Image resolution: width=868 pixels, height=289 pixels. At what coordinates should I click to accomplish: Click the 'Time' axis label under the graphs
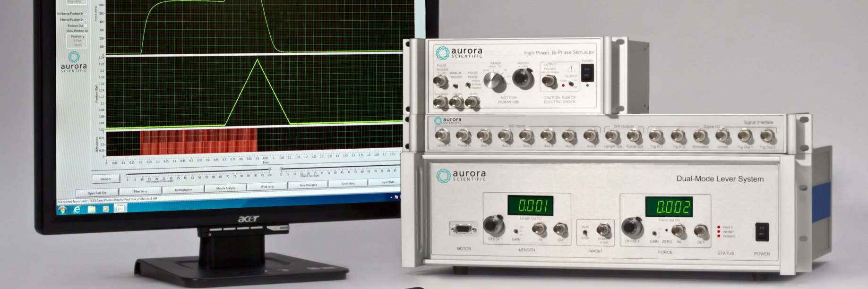(x=266, y=162)
